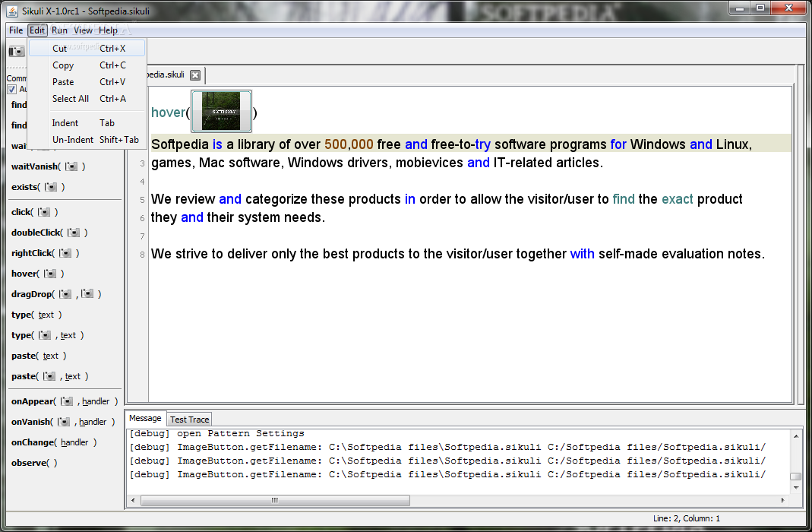The width and height of the screenshot is (812, 532).
Task: Close the Edit menu in menu bar
Action: (x=36, y=30)
